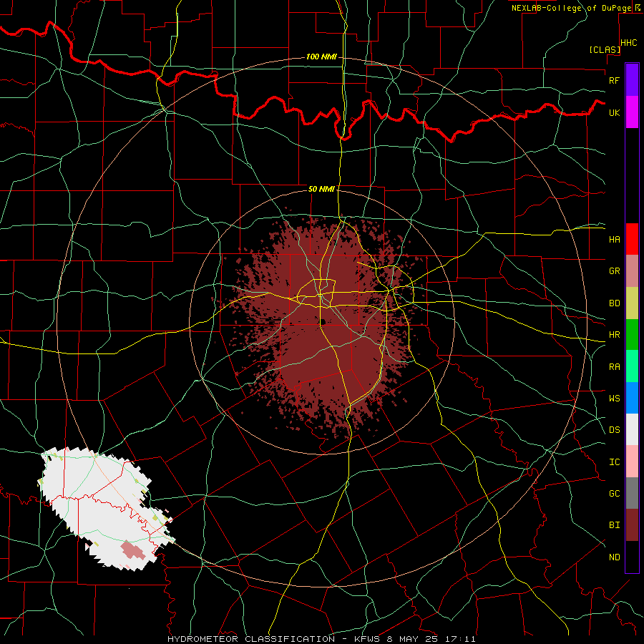This screenshot has height=644, width=644.
Task: Click the "BI" legend label
Action: pyautogui.click(x=614, y=525)
